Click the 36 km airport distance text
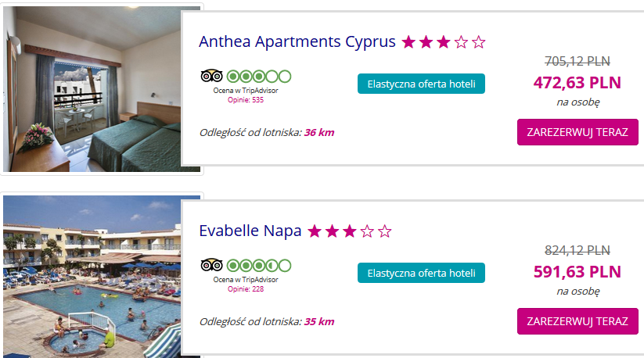The image size is (644, 358). pyautogui.click(x=319, y=132)
